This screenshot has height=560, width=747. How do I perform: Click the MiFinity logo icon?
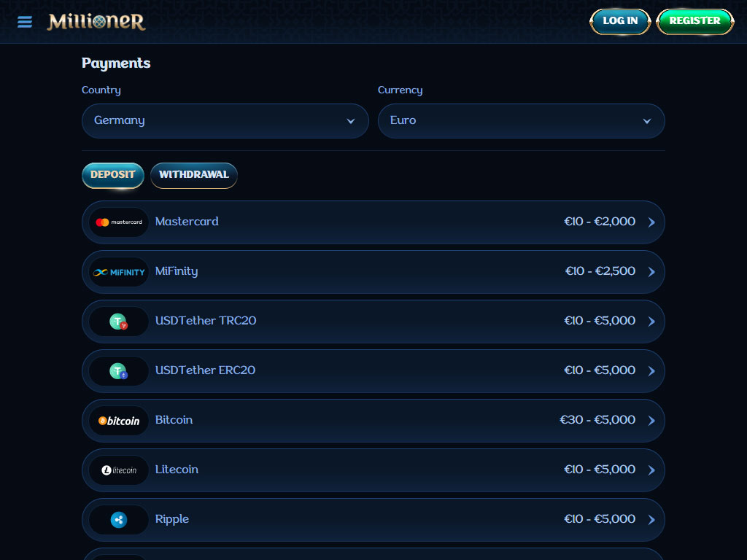[119, 272]
